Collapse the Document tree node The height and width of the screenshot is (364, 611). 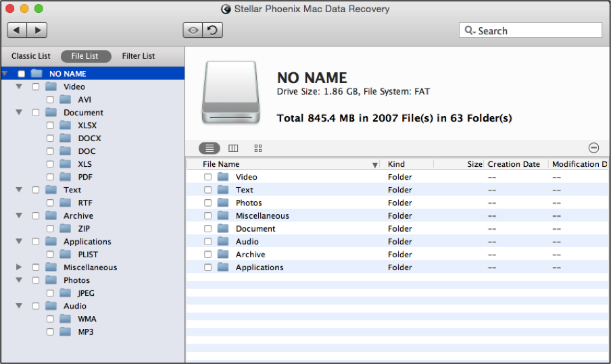[19, 112]
